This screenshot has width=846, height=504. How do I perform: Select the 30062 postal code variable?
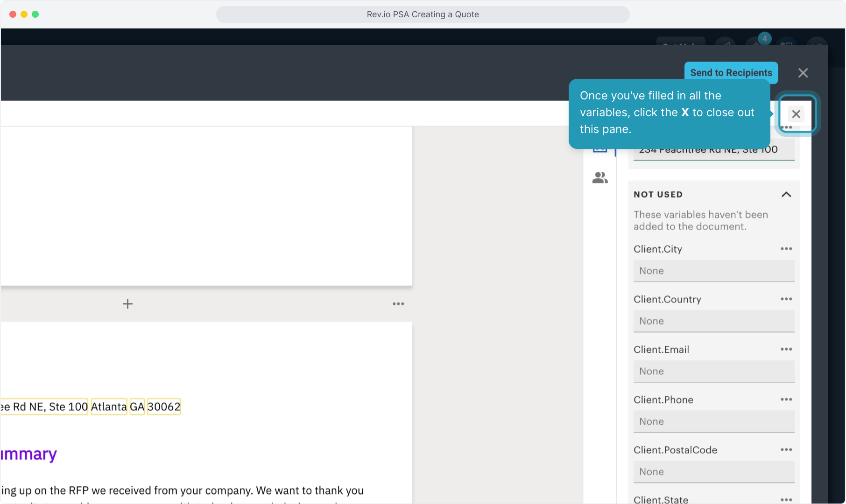[164, 407]
